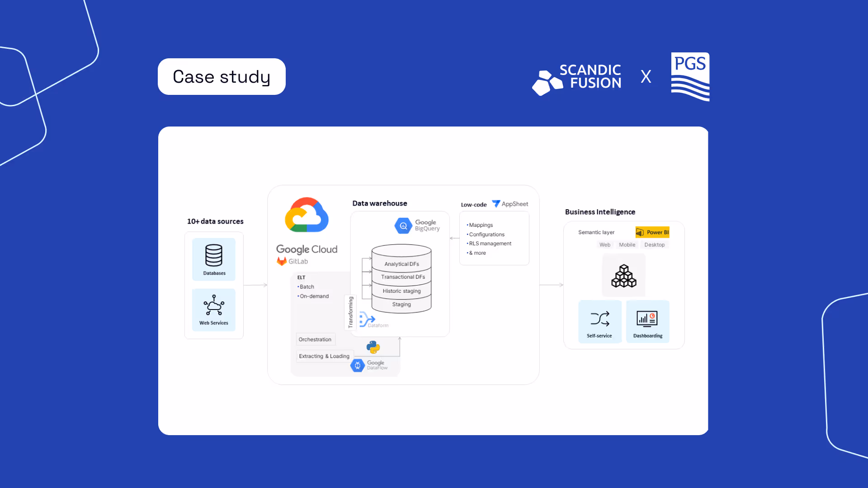The image size is (868, 488).
Task: Select the Desktop platform tag
Action: click(654, 245)
